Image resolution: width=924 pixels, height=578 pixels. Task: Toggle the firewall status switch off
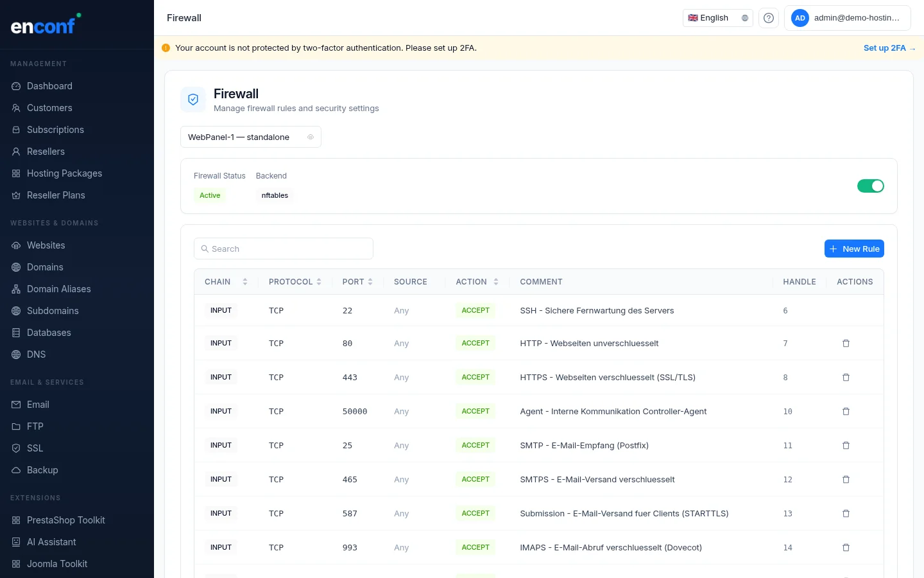[x=871, y=186]
